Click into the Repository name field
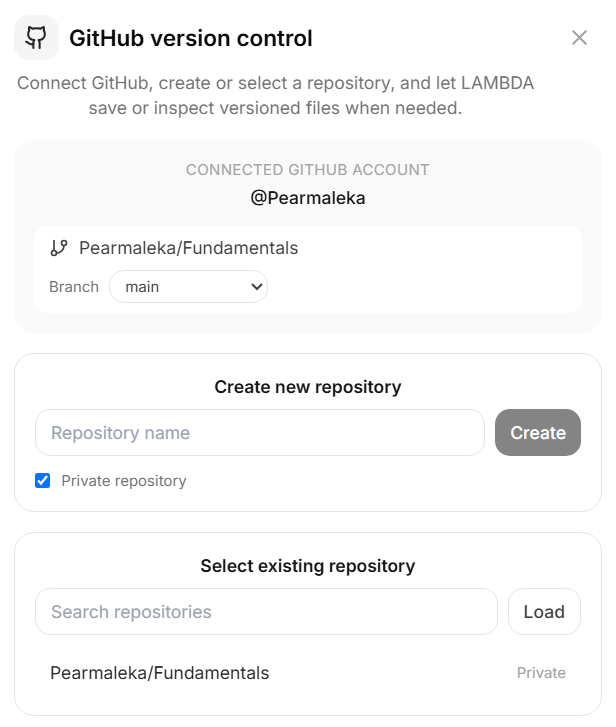The image size is (616, 727). tap(260, 432)
